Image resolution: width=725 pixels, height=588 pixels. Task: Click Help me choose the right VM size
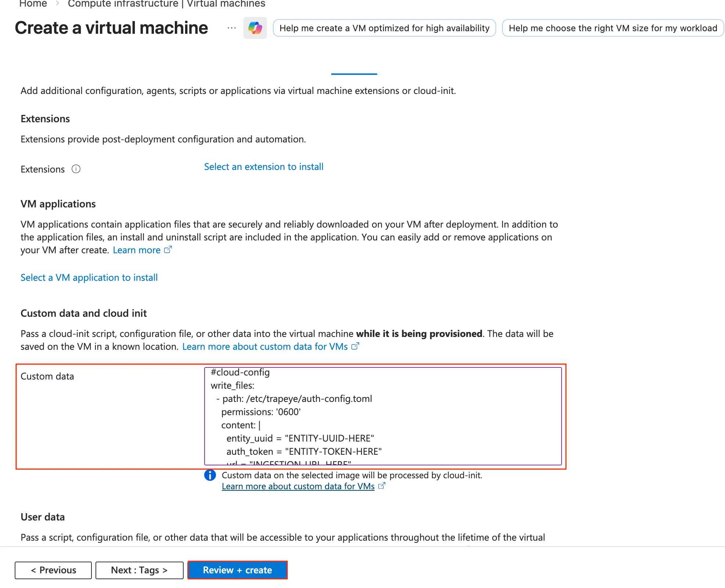[613, 28]
